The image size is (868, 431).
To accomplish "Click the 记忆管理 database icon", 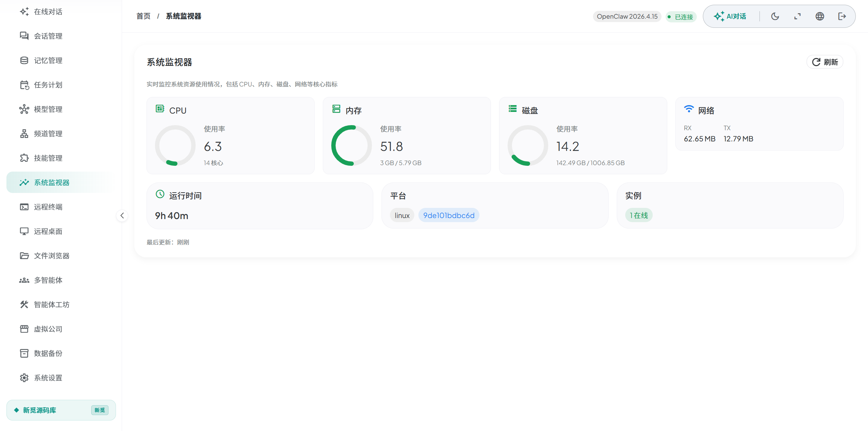I will [x=24, y=60].
